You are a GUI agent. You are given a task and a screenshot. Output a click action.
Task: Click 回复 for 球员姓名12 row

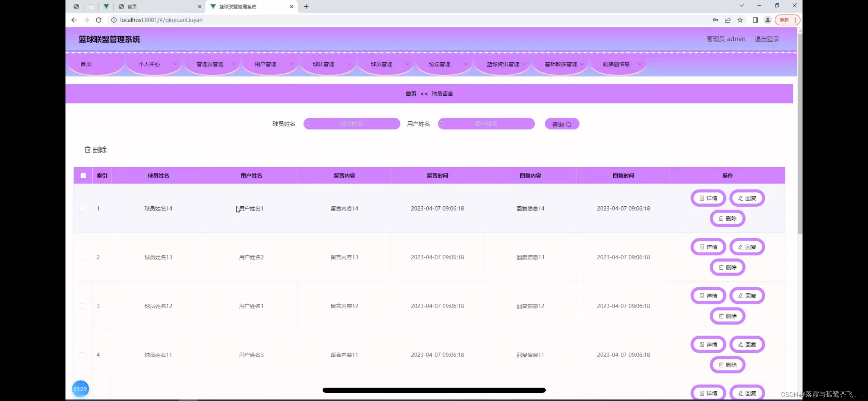tap(747, 295)
